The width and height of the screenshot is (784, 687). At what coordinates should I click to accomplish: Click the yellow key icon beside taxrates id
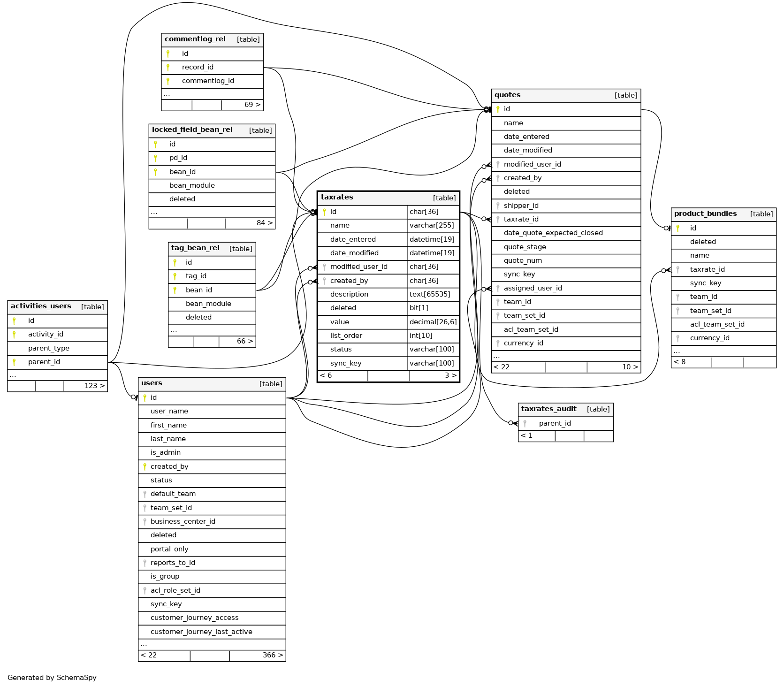coord(324,212)
